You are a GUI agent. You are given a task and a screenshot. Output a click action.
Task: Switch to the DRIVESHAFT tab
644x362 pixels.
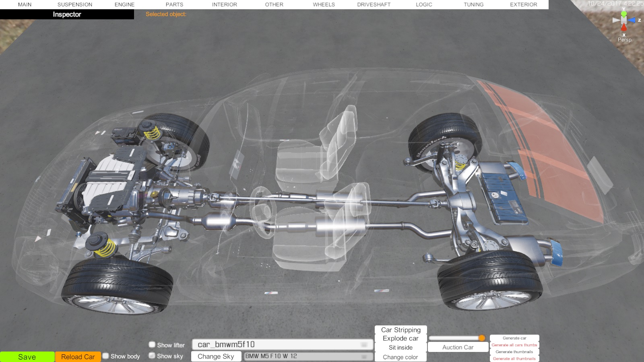374,4
